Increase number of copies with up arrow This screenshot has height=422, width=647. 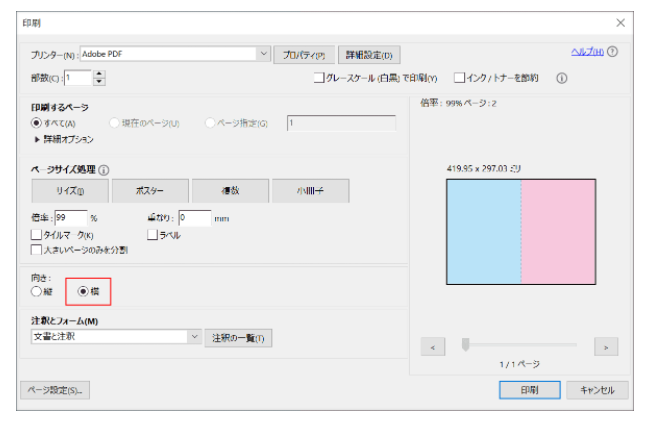point(99,73)
